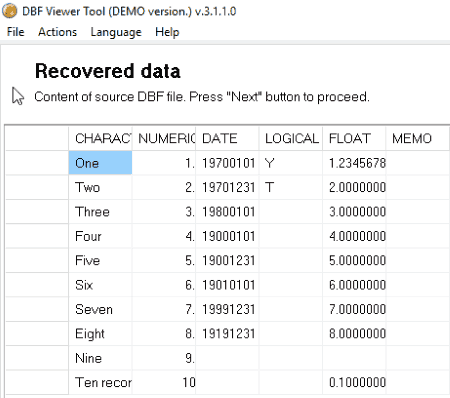Click the row header of the Five record

[37, 260]
